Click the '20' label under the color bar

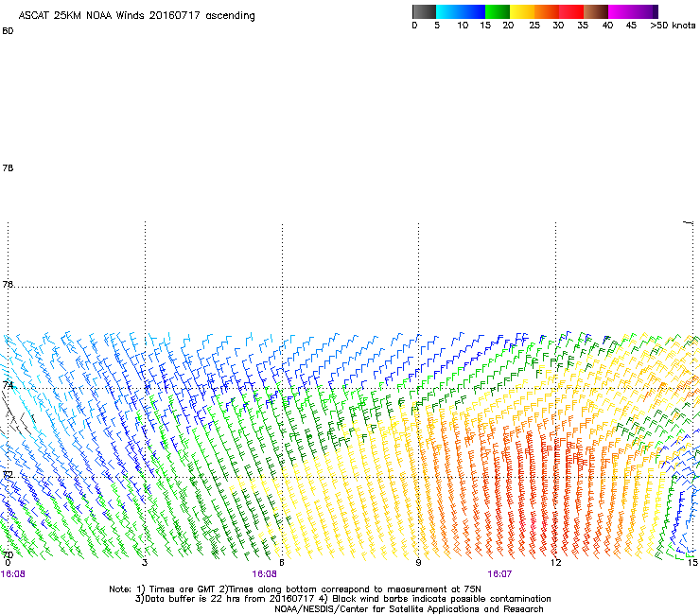[x=508, y=26]
